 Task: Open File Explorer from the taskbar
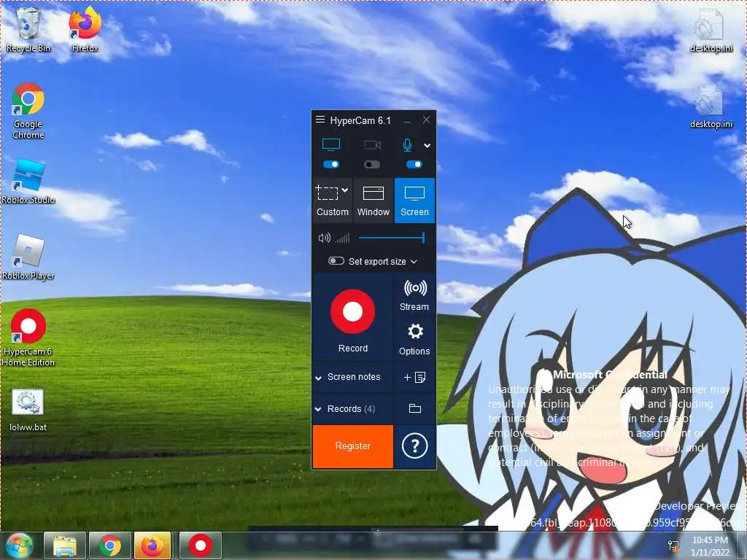pyautogui.click(x=65, y=545)
